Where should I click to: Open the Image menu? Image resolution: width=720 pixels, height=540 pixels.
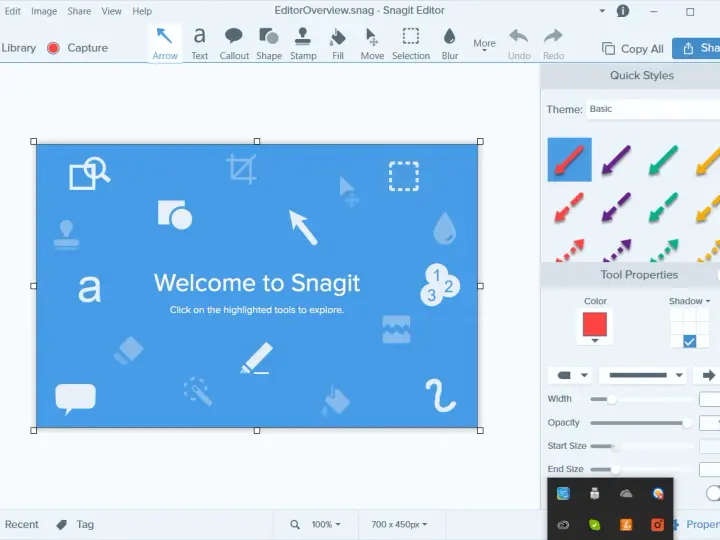click(x=44, y=11)
